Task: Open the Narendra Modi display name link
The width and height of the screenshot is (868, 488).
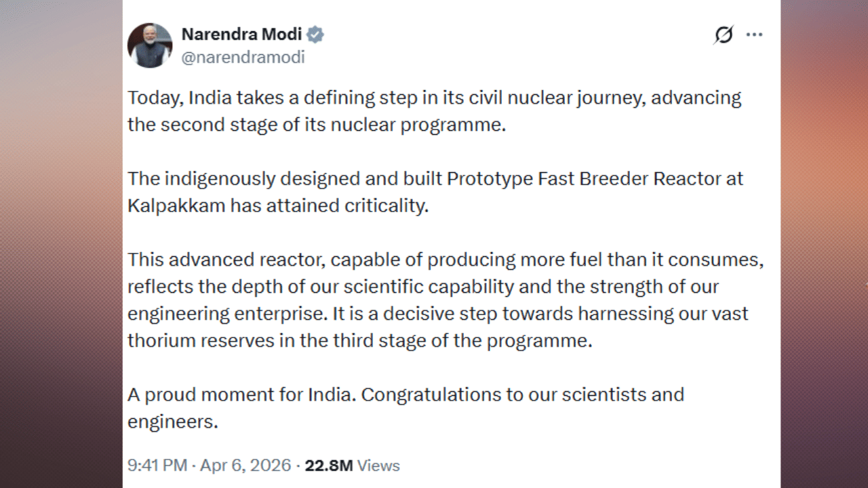Action: click(241, 35)
